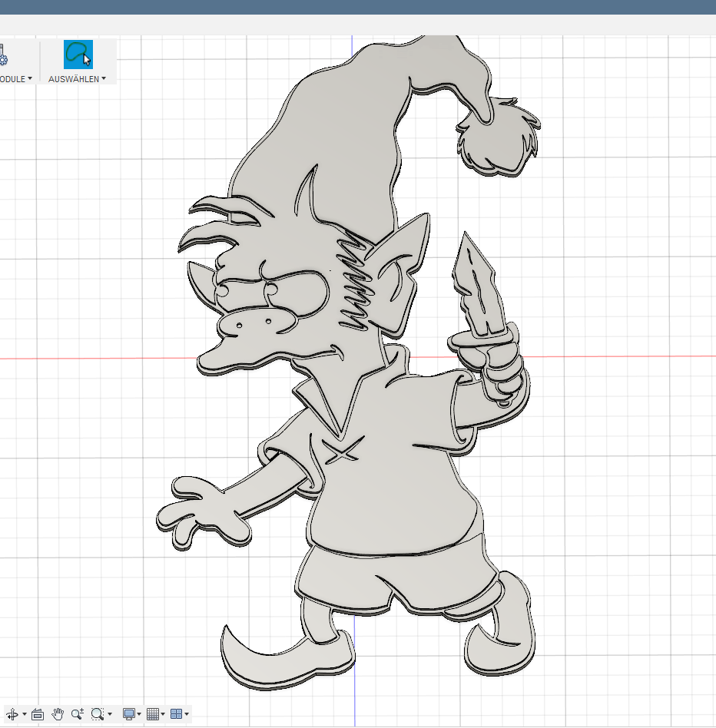Select the Zoom plus-minus tool

point(78,714)
